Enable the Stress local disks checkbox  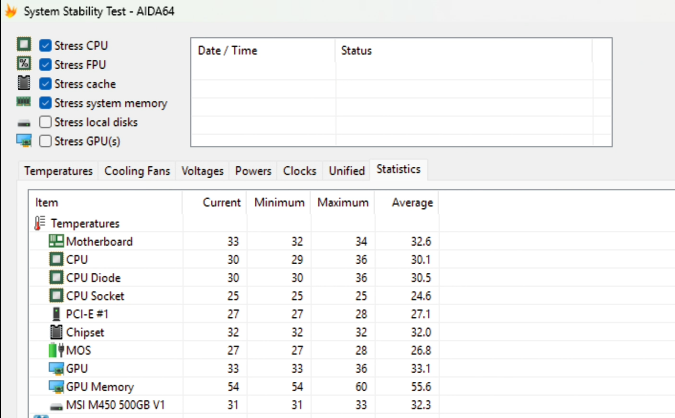pyautogui.click(x=46, y=122)
